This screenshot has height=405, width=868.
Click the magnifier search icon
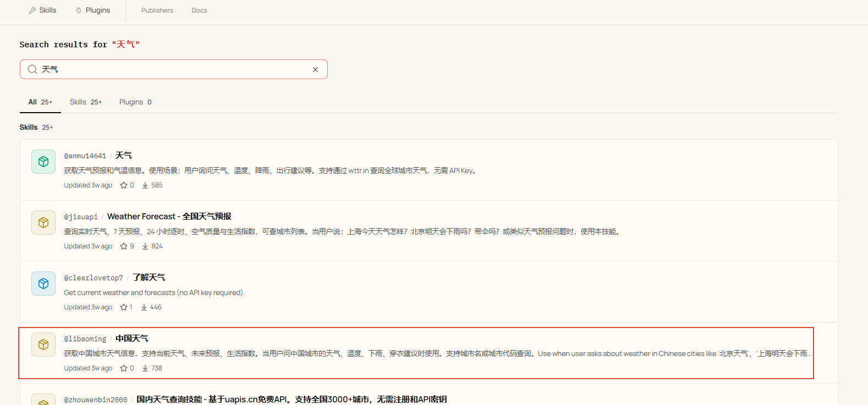pos(32,69)
